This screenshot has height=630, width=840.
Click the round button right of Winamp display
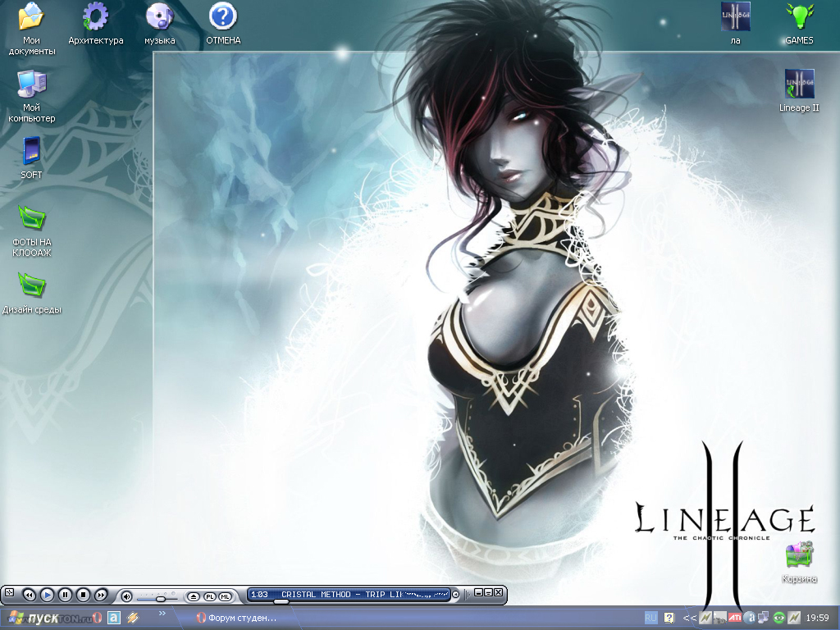456,595
